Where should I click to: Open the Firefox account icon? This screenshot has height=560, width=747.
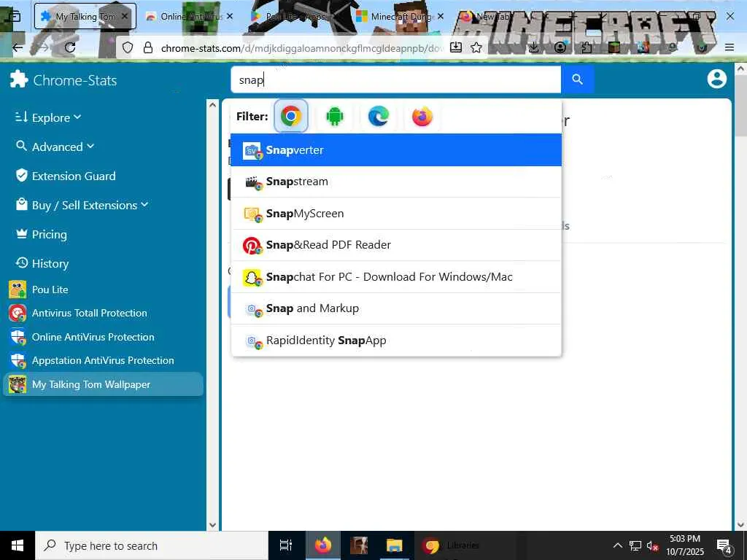coord(560,47)
